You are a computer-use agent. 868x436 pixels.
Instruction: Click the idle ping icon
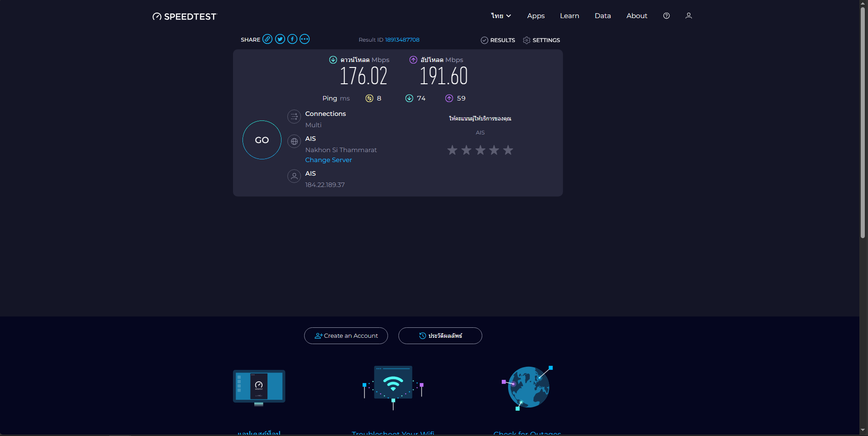pyautogui.click(x=369, y=98)
